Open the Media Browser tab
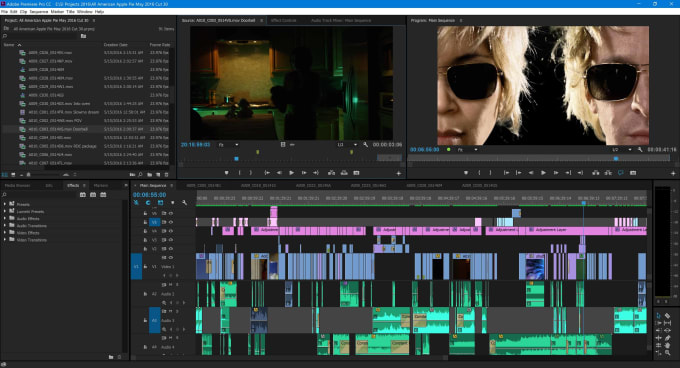 point(17,186)
